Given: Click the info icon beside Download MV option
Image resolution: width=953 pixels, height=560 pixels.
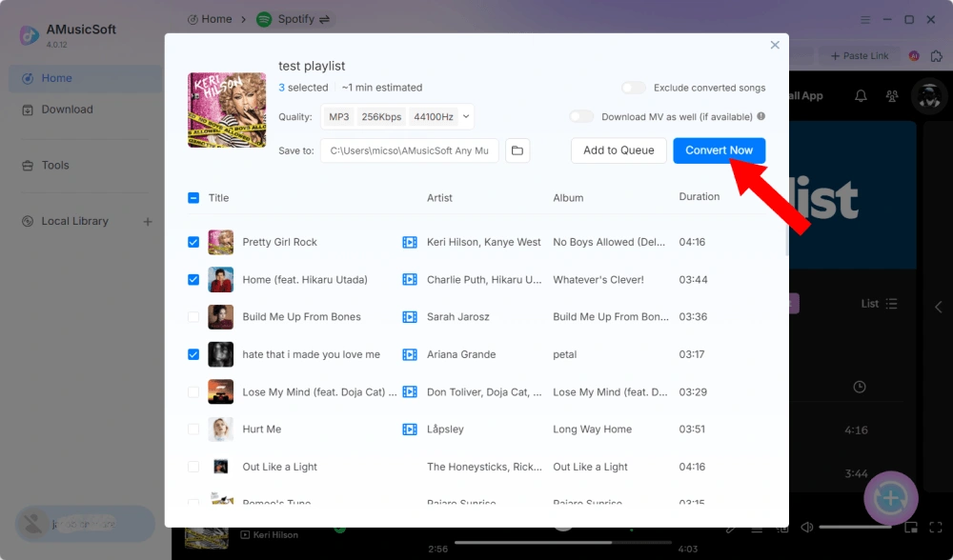Looking at the screenshot, I should (x=760, y=116).
